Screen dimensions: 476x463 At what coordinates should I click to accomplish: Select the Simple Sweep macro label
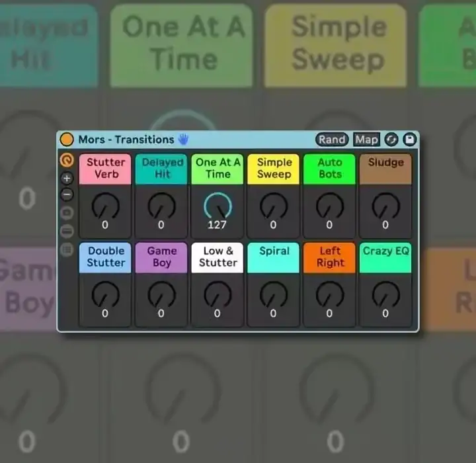273,169
